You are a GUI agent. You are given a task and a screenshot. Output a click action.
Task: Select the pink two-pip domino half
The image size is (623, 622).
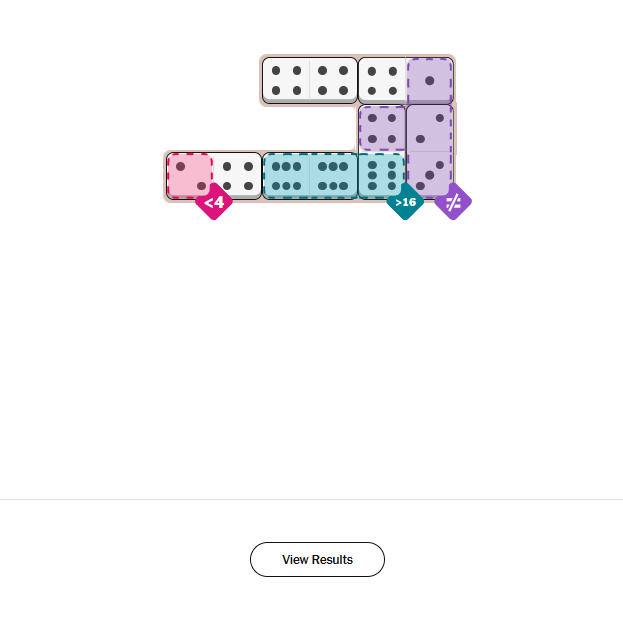point(190,176)
